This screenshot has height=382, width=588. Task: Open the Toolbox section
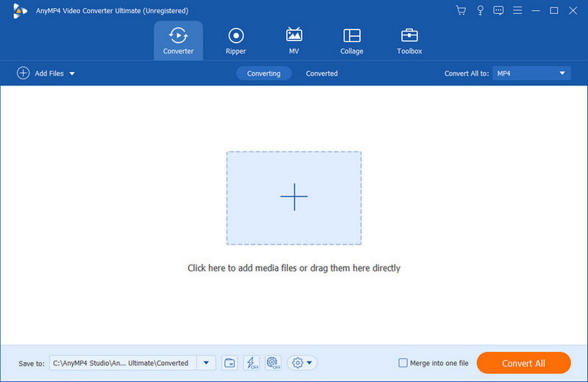pos(409,40)
